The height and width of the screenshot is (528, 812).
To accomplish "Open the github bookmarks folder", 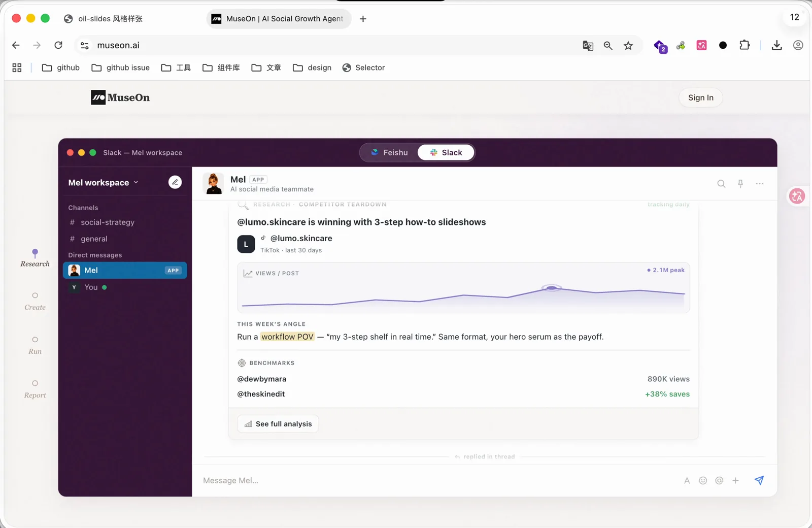I will [61, 68].
